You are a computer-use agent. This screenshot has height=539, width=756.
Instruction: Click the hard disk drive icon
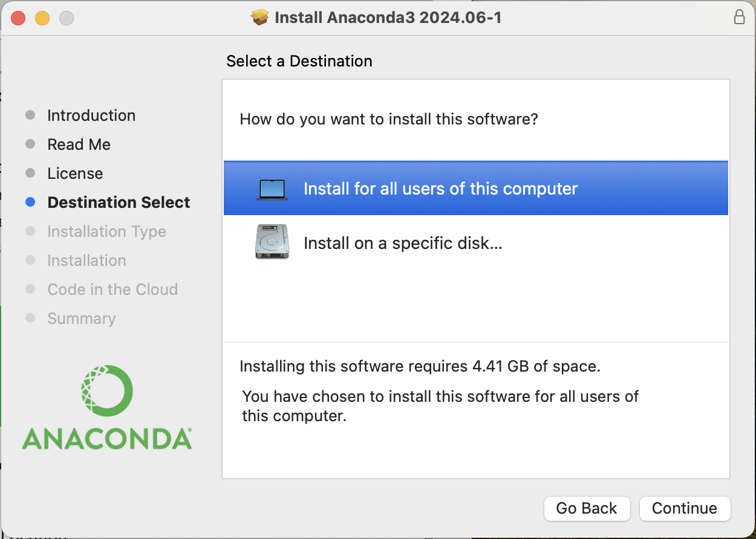pyautogui.click(x=272, y=242)
